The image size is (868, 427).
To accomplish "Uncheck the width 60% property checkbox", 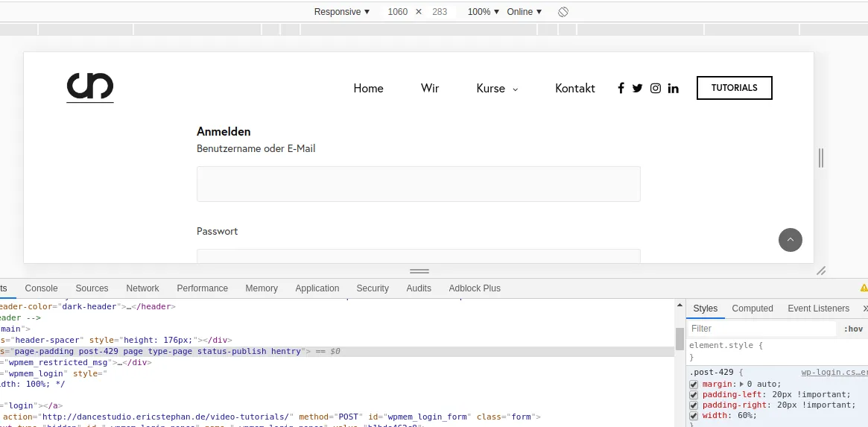I will (694, 416).
